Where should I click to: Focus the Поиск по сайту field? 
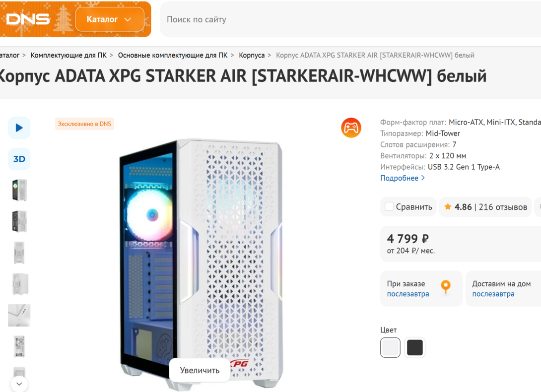(x=347, y=19)
